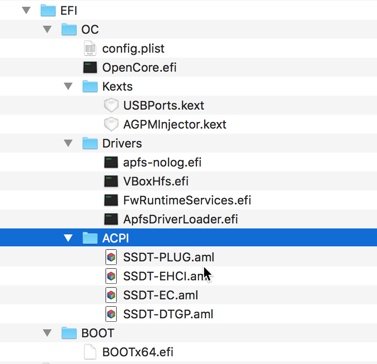Select the SSDT-EC.aml file name

click(160, 295)
